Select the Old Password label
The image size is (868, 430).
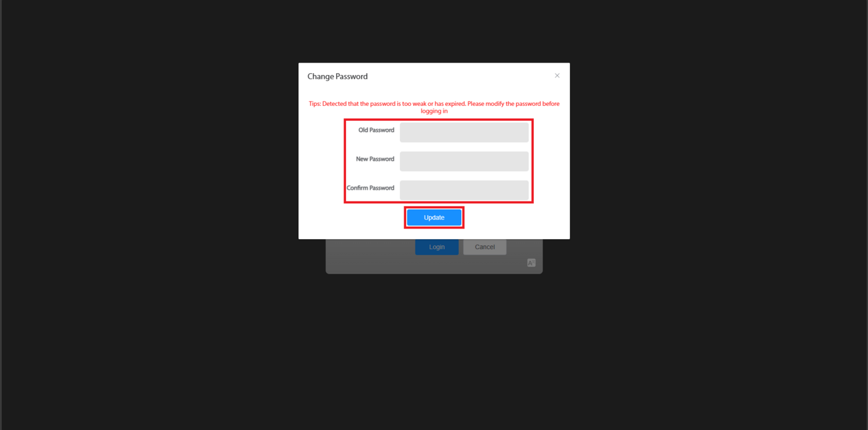pos(376,130)
